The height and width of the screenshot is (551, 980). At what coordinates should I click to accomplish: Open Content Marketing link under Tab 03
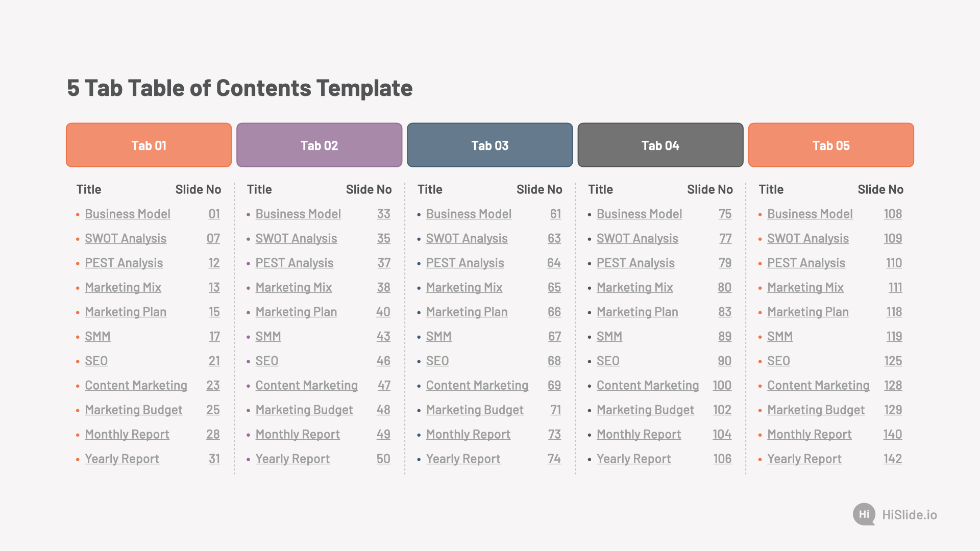click(477, 385)
